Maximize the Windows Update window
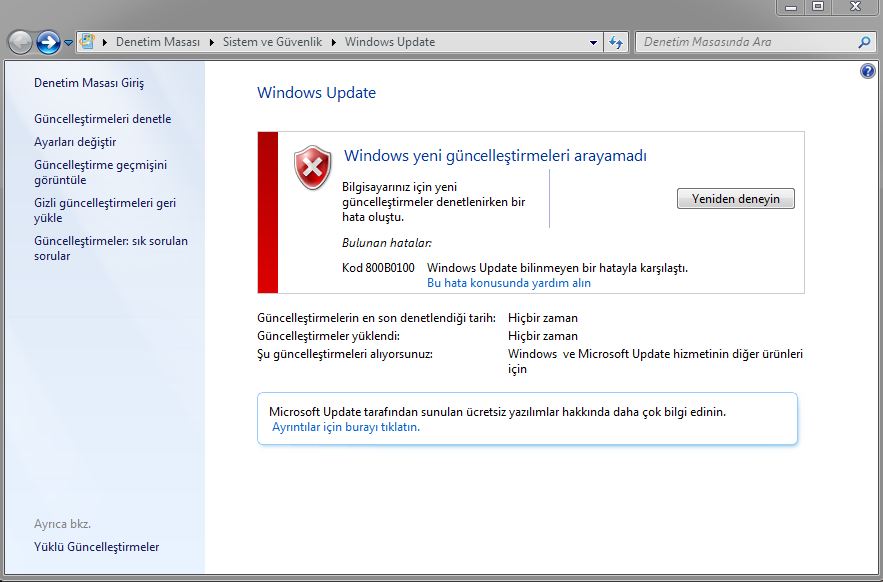The image size is (883, 582). click(x=818, y=7)
